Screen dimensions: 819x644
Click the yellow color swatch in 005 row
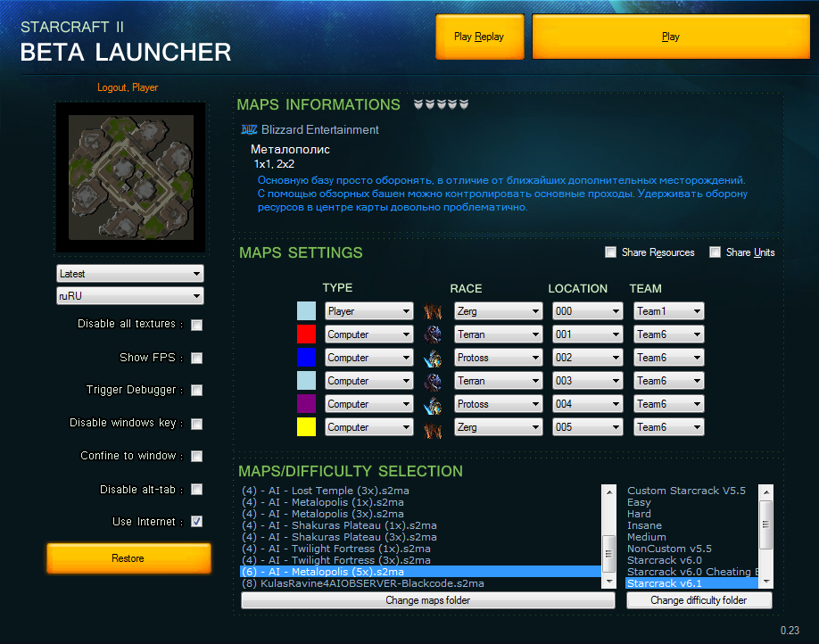[x=306, y=426]
